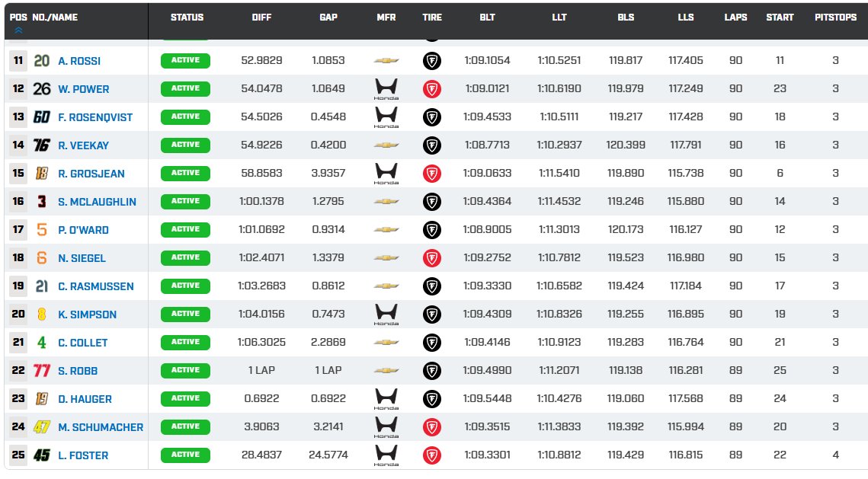
Task: Click the ACTIVE status badge for S. Robb
Action: [x=185, y=370]
